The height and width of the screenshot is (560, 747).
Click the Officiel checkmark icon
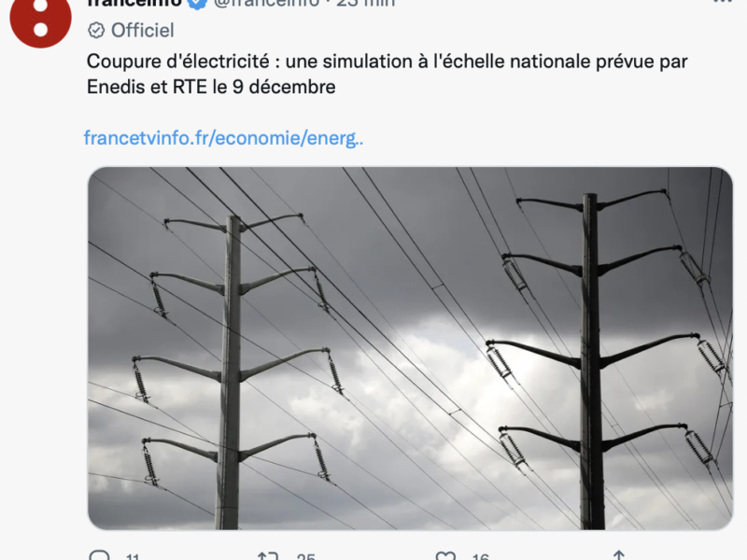[x=96, y=31]
